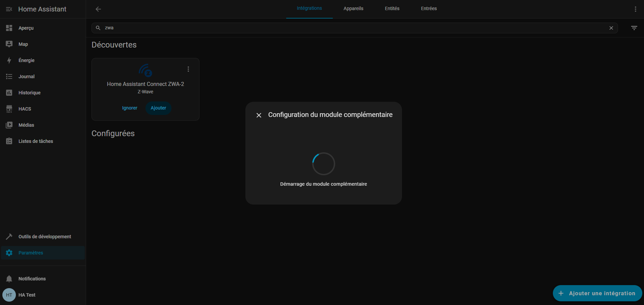
Task: Clear the search field text
Action: click(x=611, y=28)
